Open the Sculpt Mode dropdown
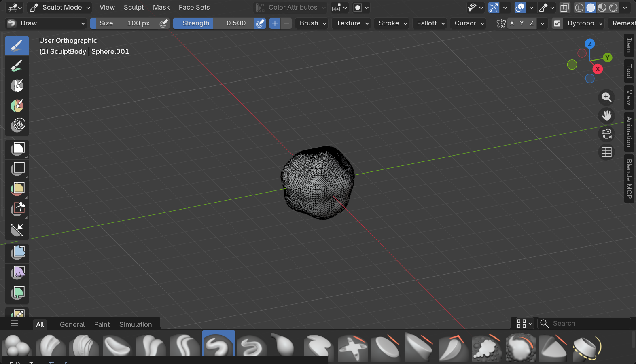 [60, 8]
